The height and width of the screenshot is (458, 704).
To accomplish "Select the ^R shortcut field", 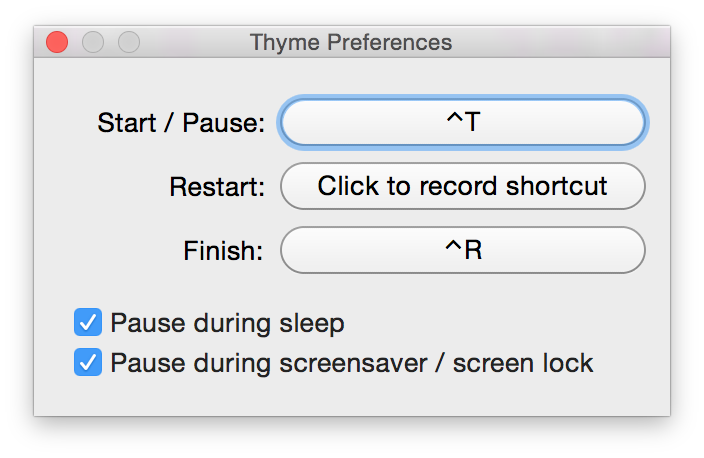I will [463, 250].
